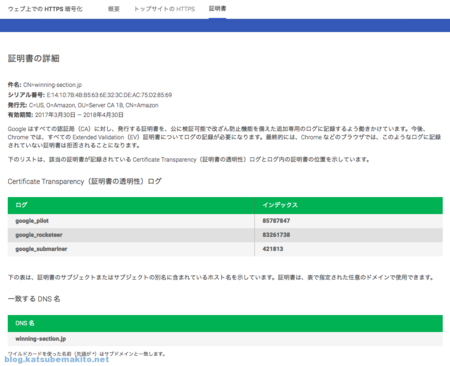This screenshot has width=450, height=366.
Task: Select the google_submariner log row
Action: click(225, 249)
